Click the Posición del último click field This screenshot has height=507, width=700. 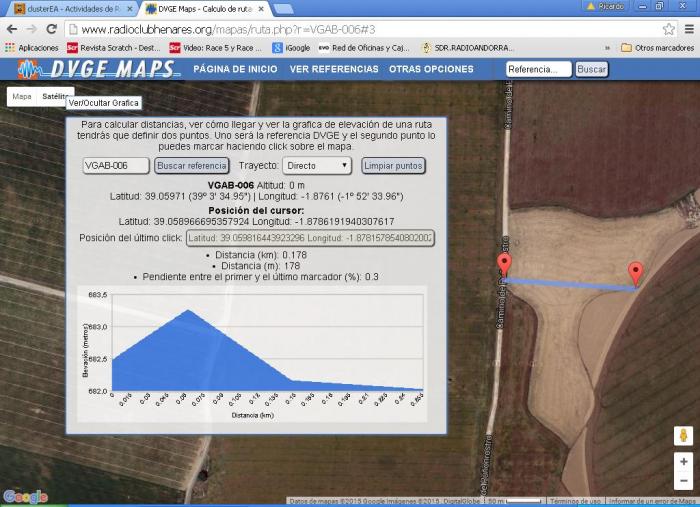[310, 238]
